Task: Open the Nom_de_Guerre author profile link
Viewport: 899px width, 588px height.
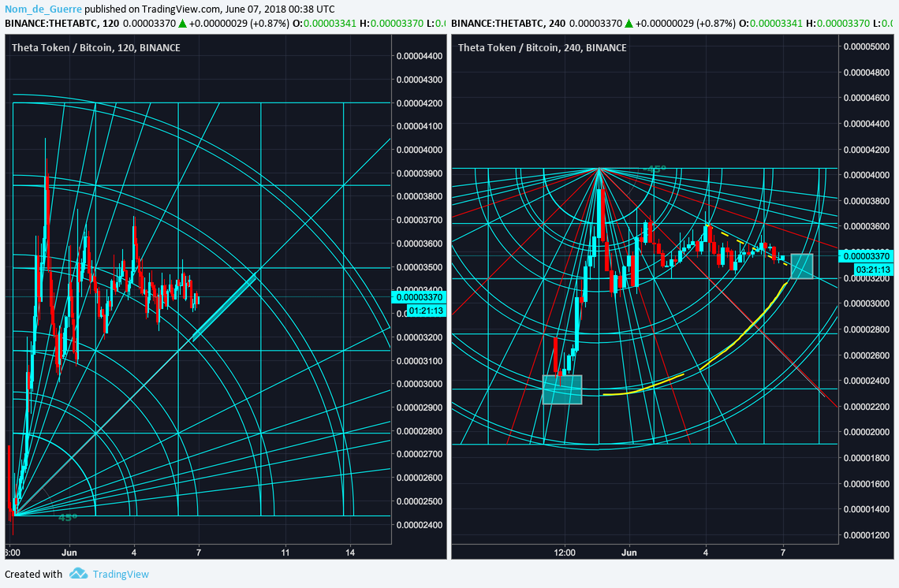Action: [x=43, y=9]
